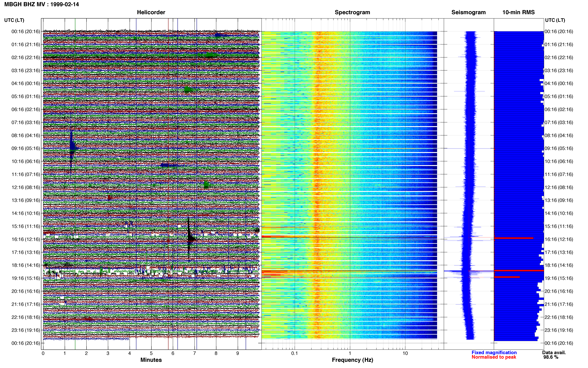Click the 'Data avail.' label

pyautogui.click(x=554, y=352)
